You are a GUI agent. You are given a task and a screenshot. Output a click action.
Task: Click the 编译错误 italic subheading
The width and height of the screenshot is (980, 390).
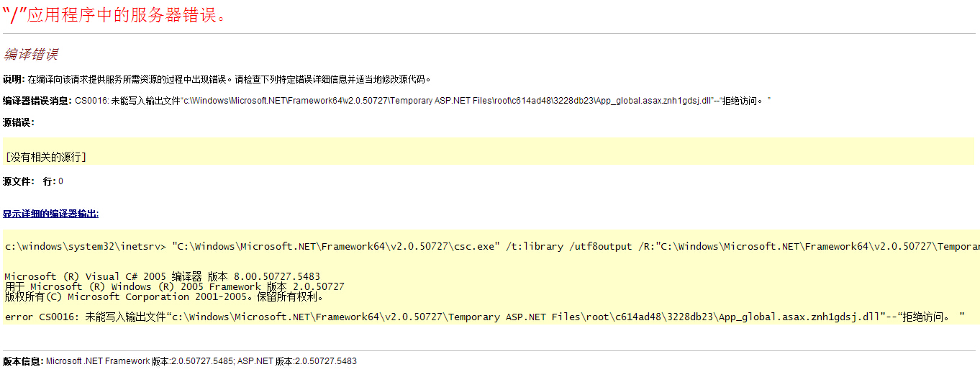tap(30, 55)
